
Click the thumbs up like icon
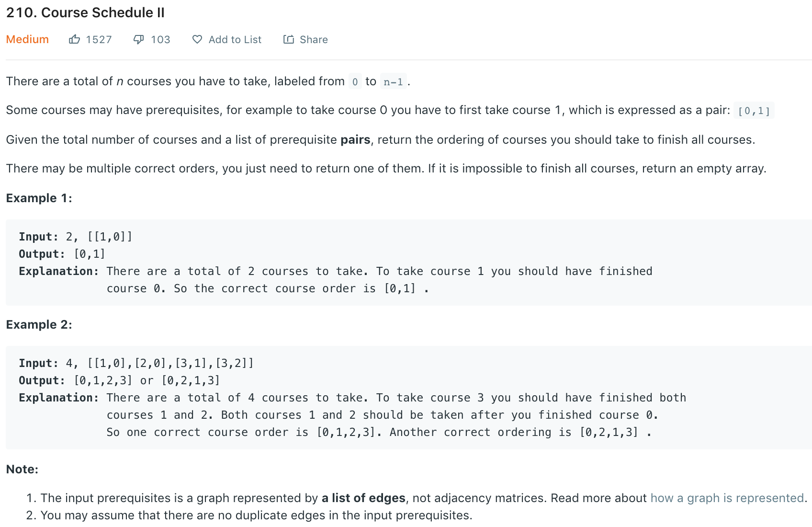click(74, 39)
